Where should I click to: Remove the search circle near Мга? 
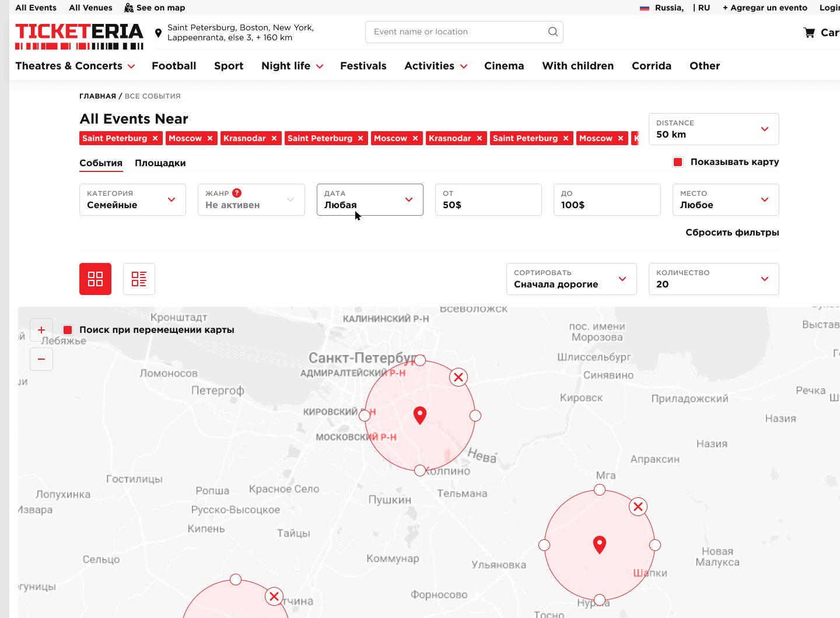pyautogui.click(x=638, y=507)
